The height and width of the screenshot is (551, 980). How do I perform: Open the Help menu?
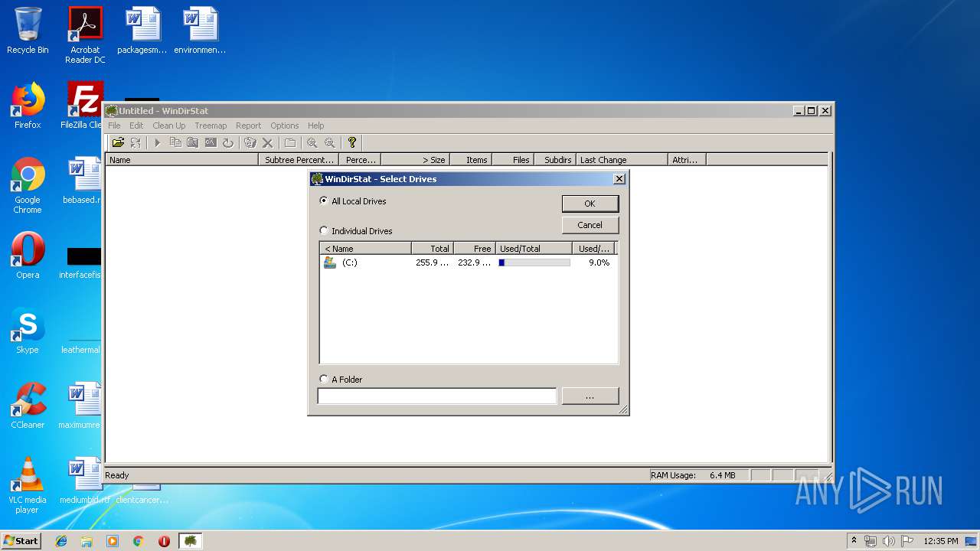pyautogui.click(x=316, y=126)
